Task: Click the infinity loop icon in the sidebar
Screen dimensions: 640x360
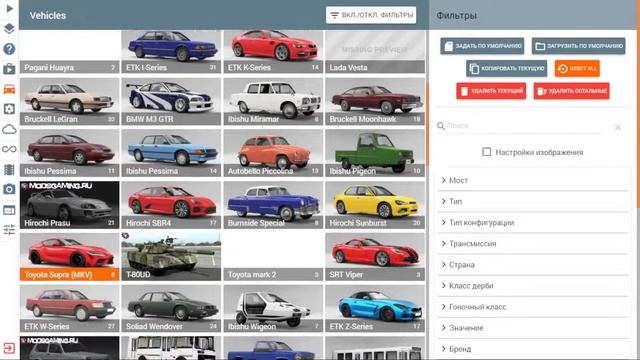Action: 9,149
